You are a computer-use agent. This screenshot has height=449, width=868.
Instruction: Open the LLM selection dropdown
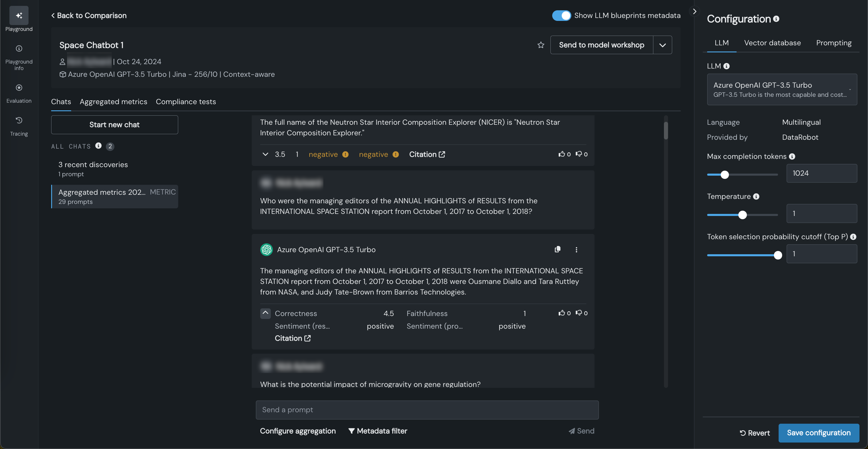click(x=782, y=89)
